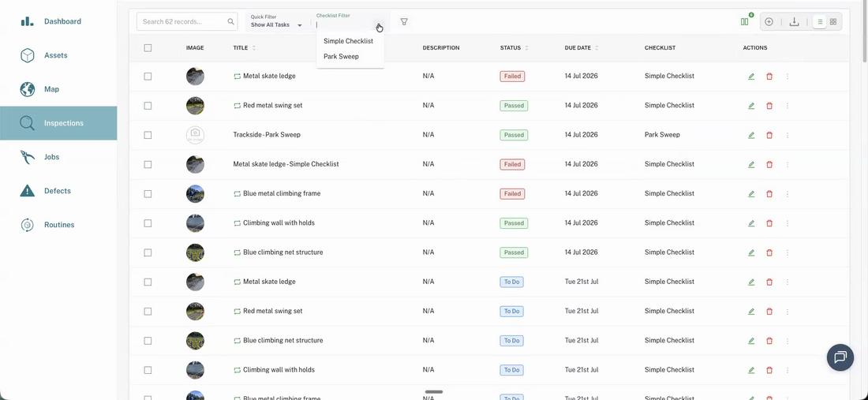Sort table by Due Date column arrows
The image size is (868, 400).
click(x=597, y=48)
